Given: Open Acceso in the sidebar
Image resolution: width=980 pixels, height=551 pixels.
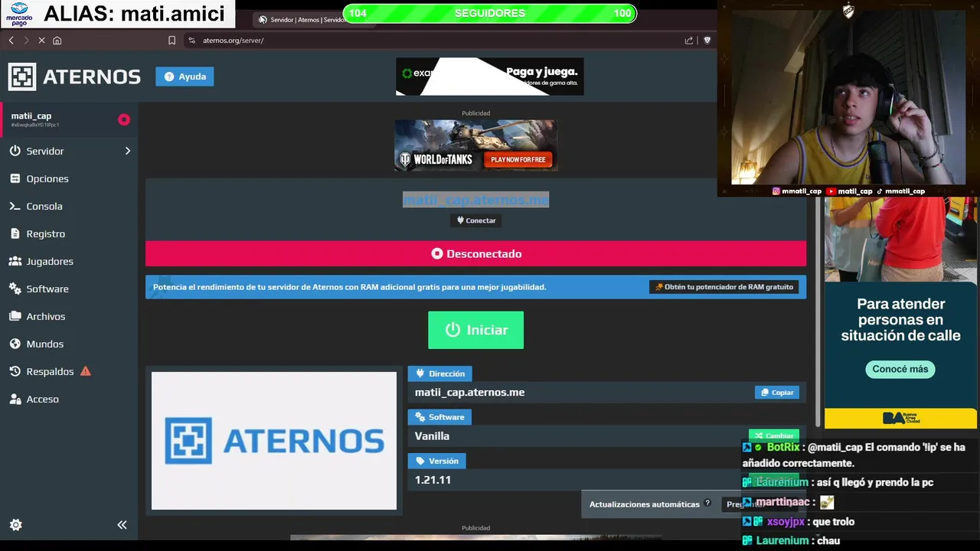Looking at the screenshot, I should [x=42, y=399].
